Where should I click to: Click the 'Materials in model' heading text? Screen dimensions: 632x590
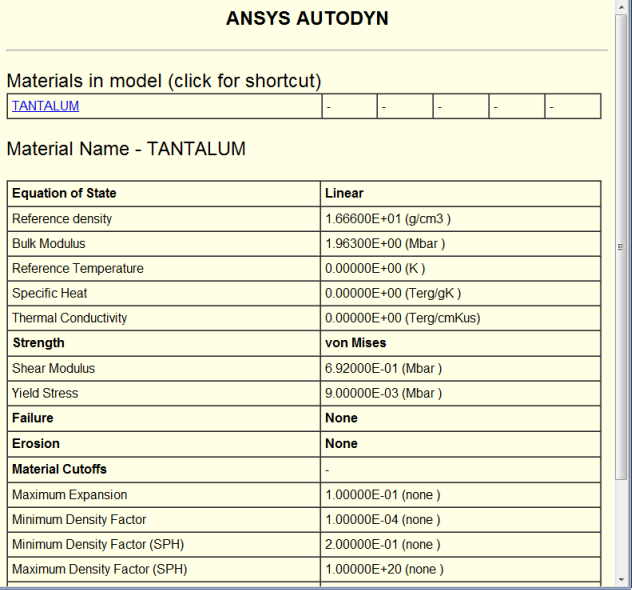(x=164, y=81)
